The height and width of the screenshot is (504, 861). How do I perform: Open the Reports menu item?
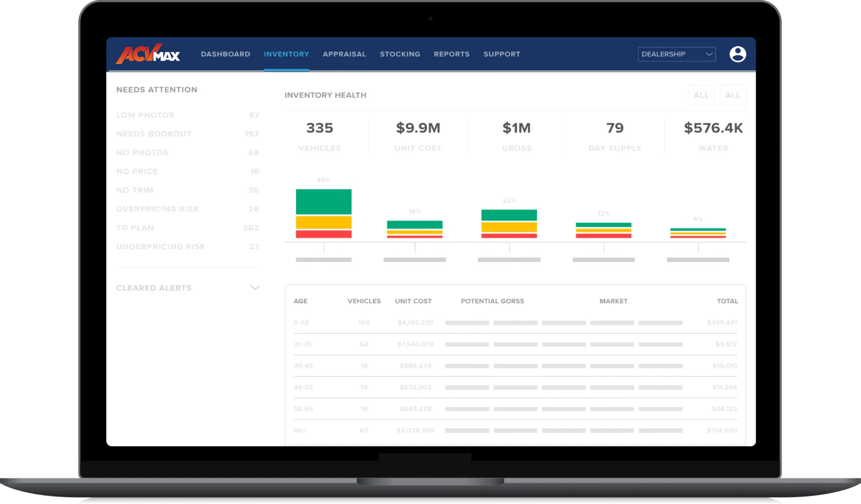(x=452, y=54)
